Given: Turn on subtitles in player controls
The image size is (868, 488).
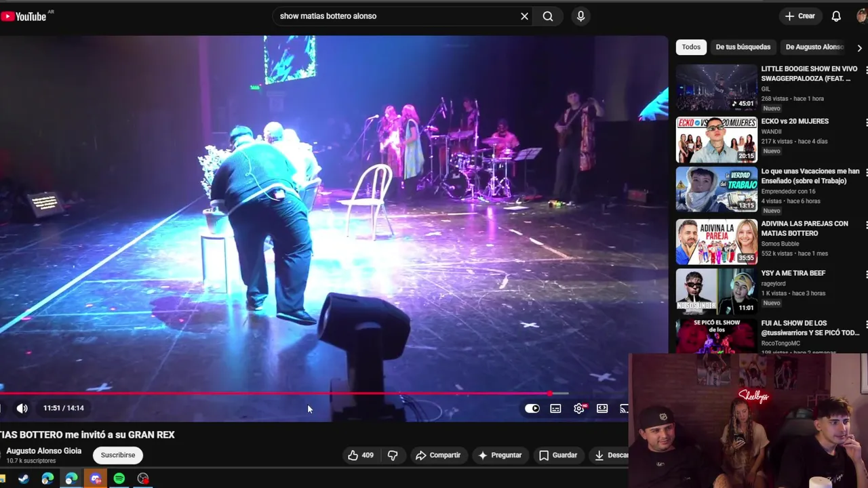Looking at the screenshot, I should (555, 409).
